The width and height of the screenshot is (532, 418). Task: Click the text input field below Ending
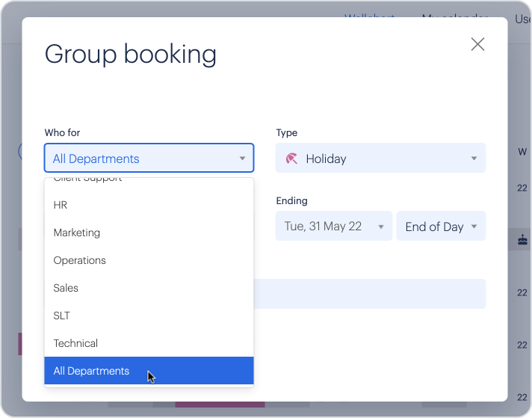[x=370, y=294]
